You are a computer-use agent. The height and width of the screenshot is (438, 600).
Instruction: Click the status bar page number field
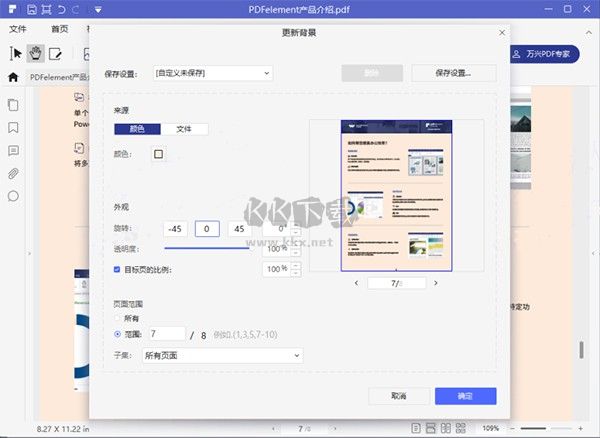(304, 428)
